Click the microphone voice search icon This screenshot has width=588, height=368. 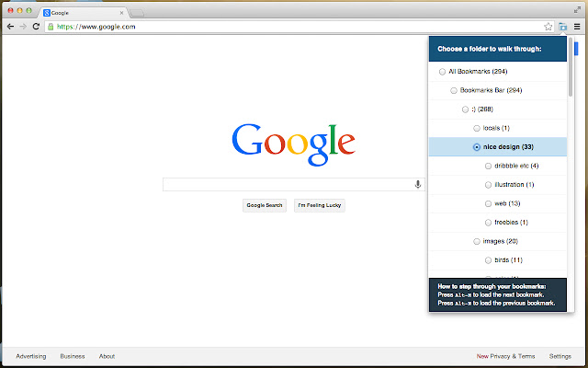click(418, 184)
